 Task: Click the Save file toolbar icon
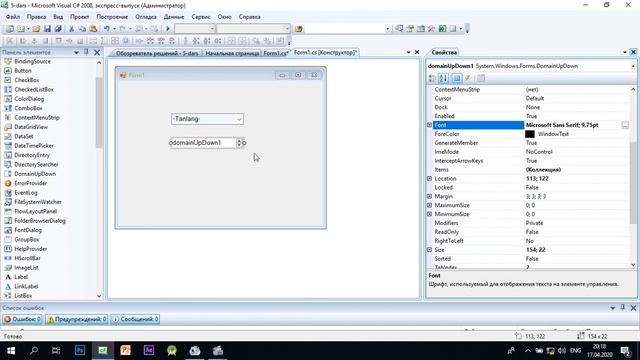click(47, 29)
